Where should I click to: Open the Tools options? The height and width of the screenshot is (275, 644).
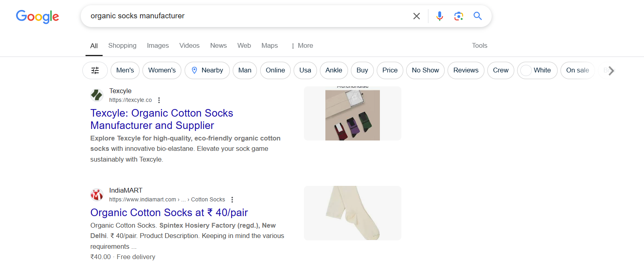(x=479, y=46)
